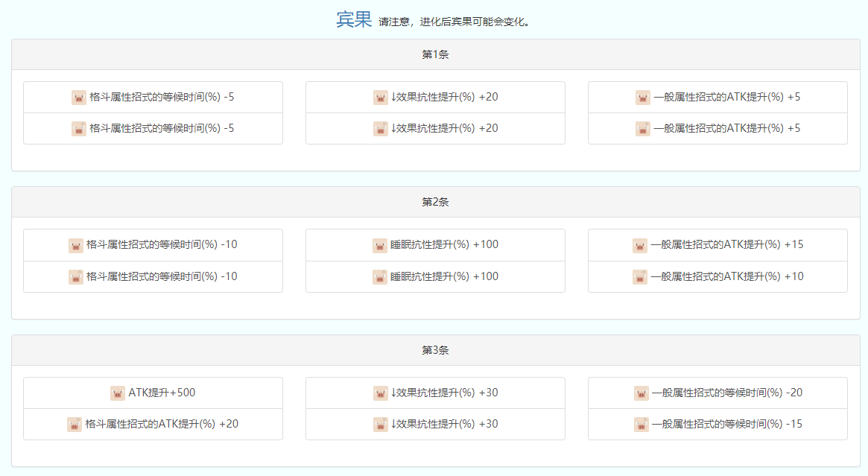Click the icon beside 一般属性招式的ATK提升(%) +10
Image resolution: width=868 pixels, height=476 pixels.
point(640,276)
